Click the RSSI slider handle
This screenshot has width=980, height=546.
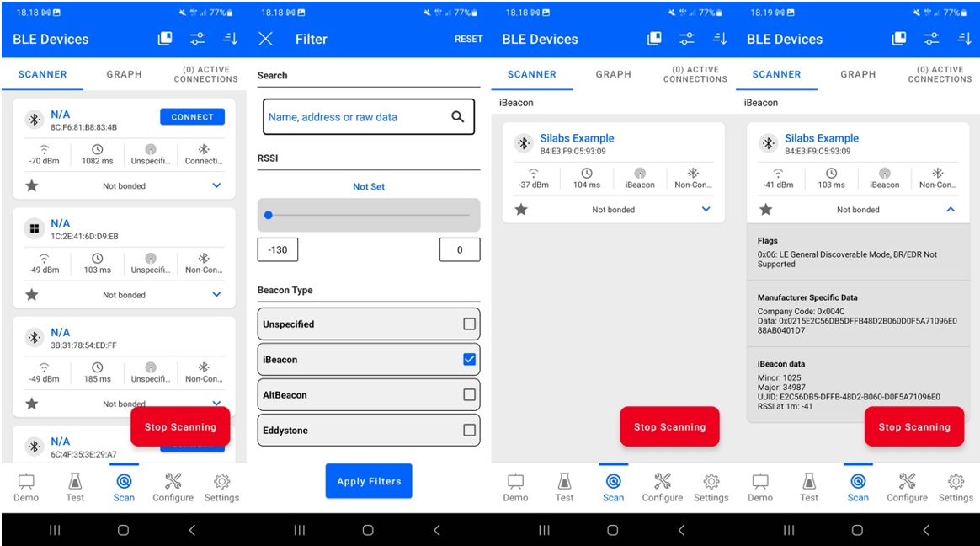tap(269, 216)
